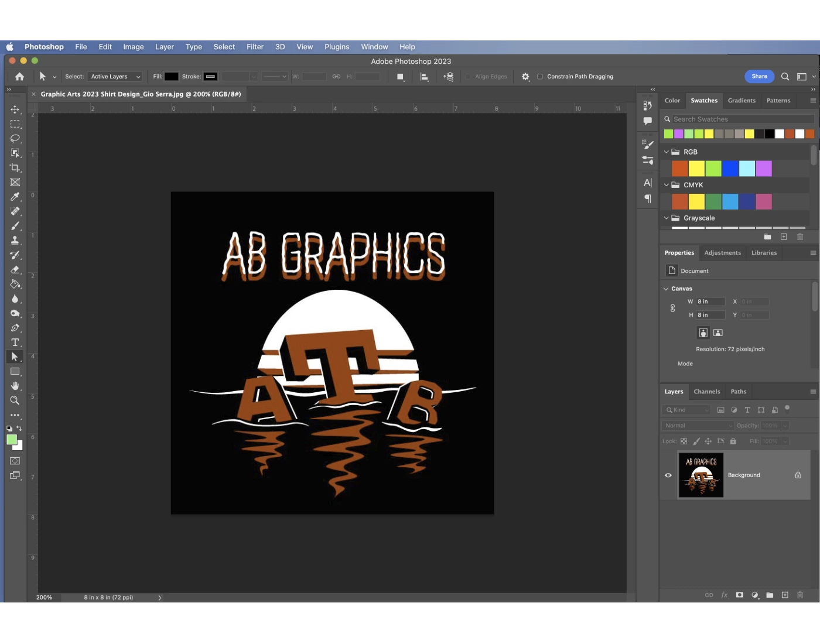Add a layer mask from Layers panel footer
820x644 pixels.
pos(740,595)
